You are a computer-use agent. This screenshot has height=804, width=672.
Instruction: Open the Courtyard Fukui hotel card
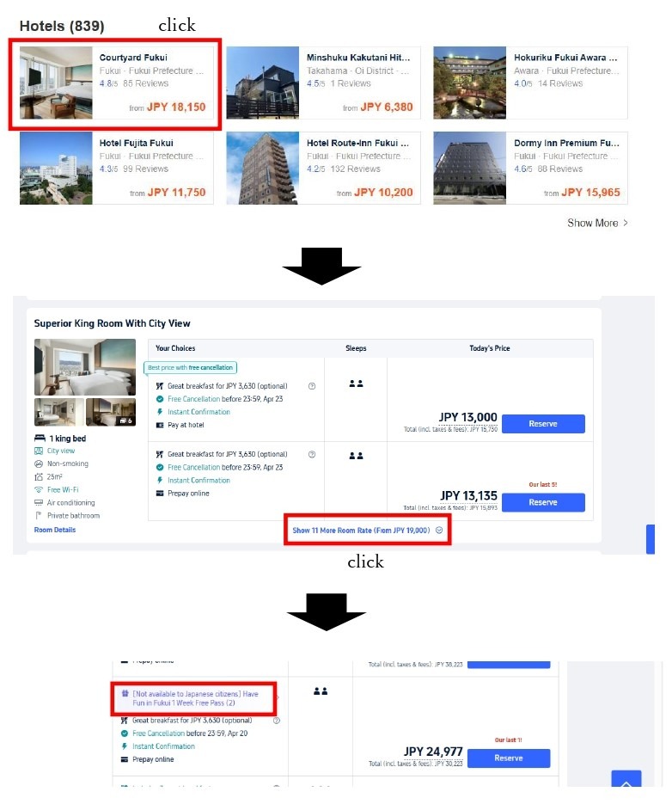click(x=116, y=83)
